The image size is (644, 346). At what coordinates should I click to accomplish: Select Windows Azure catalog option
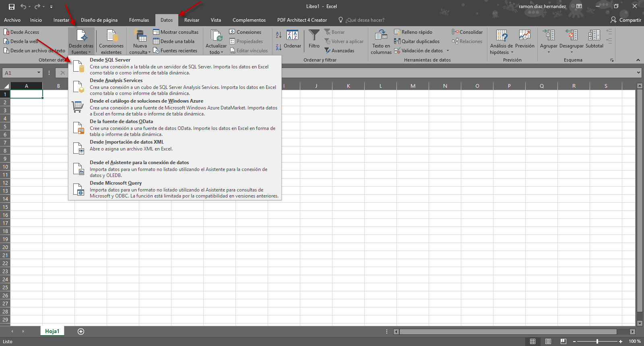point(175,107)
